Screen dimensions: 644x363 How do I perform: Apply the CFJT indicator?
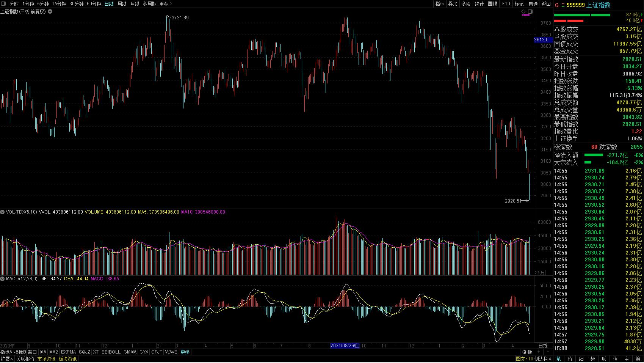[x=157, y=352]
